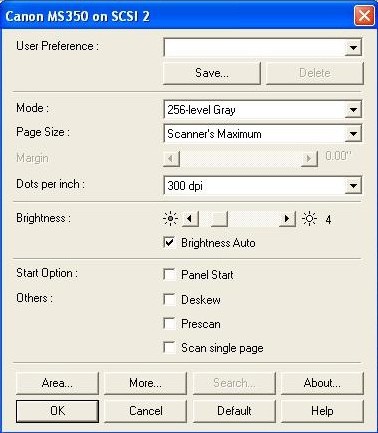The image size is (378, 433).
Task: Click the Margin slider right arrow
Action: [x=309, y=158]
